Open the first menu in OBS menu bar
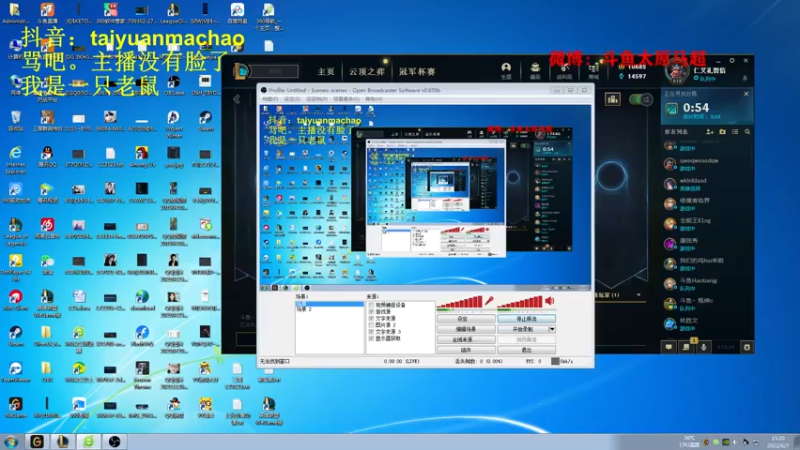The width and height of the screenshot is (800, 450). click(270, 99)
